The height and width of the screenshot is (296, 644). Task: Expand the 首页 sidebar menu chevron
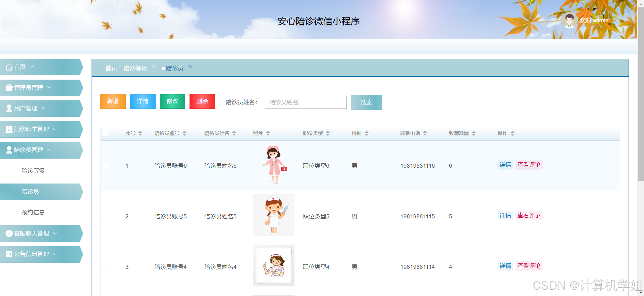(x=32, y=67)
